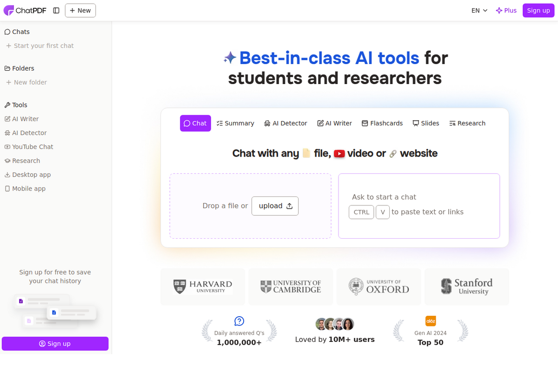Switch to the Research tab
Image resolution: width=558 pixels, height=392 pixels.
pyautogui.click(x=467, y=123)
